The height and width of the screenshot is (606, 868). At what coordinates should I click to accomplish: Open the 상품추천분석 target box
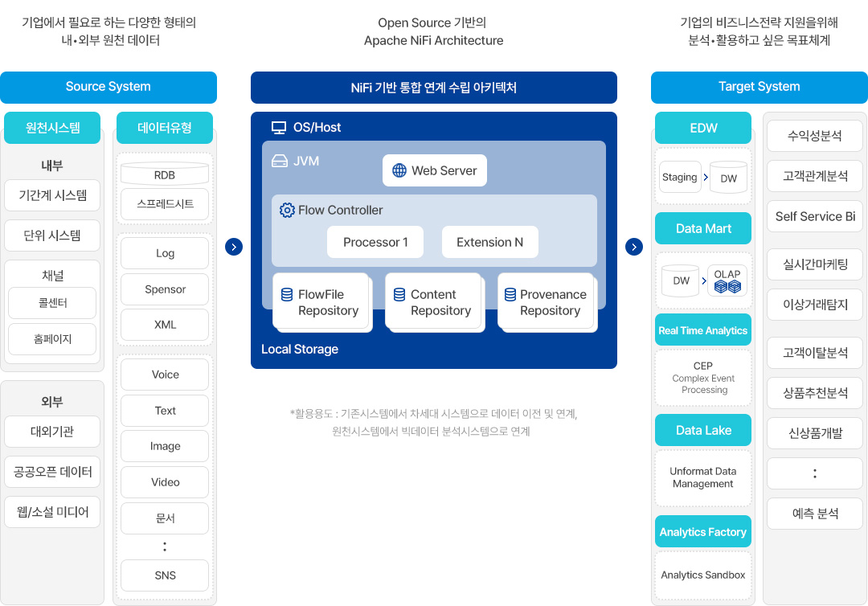point(815,393)
